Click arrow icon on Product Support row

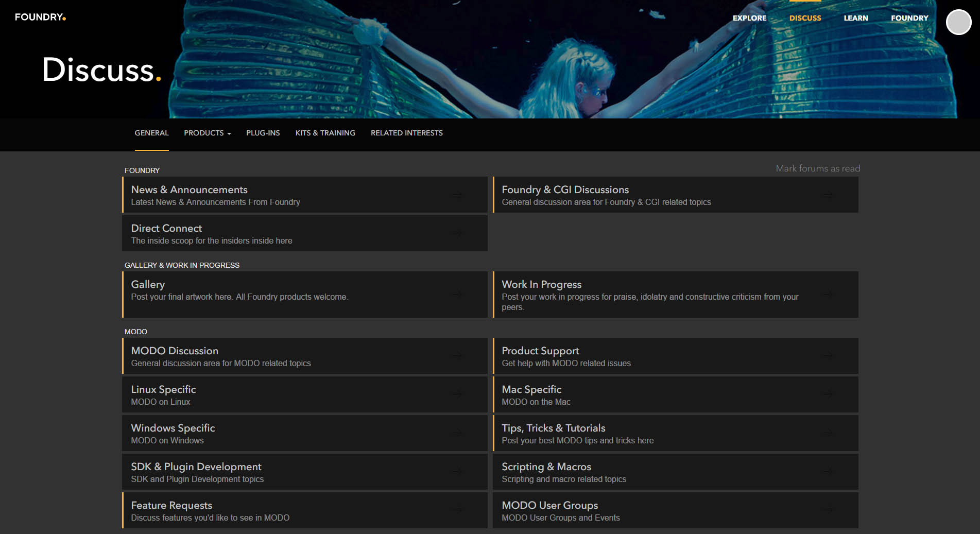(x=828, y=356)
